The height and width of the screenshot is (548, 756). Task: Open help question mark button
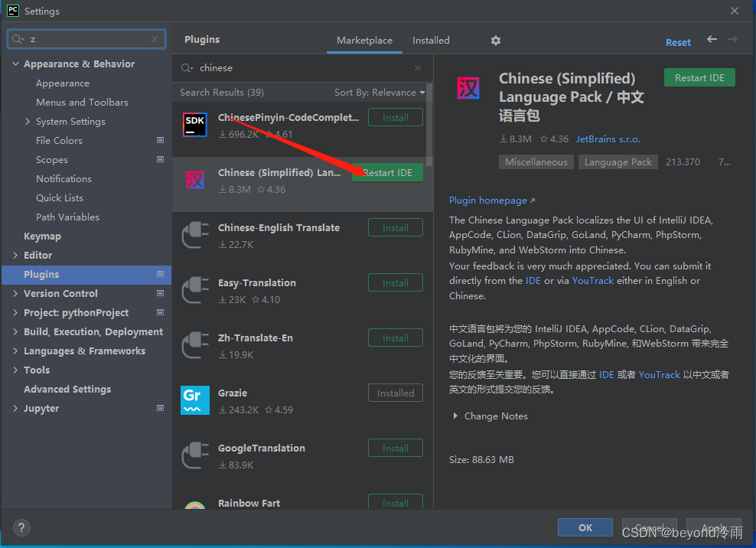click(x=21, y=528)
